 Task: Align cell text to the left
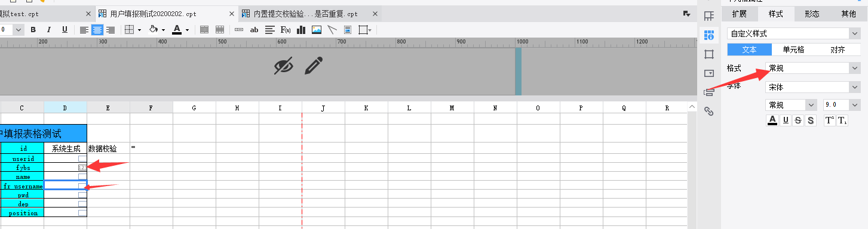pos(84,30)
